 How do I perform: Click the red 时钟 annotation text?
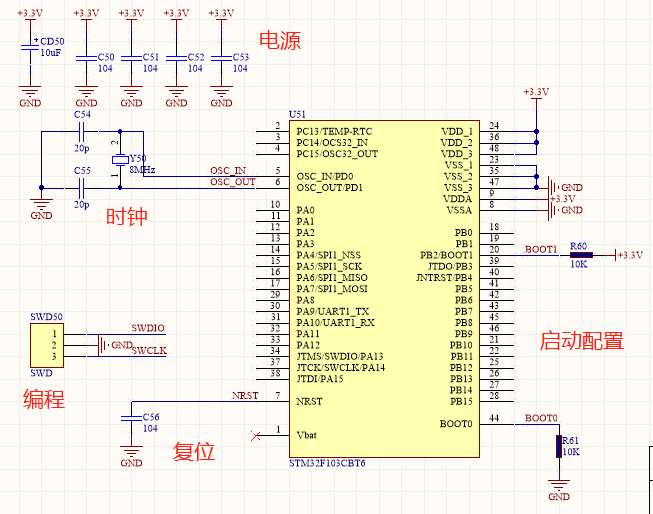click(x=127, y=217)
